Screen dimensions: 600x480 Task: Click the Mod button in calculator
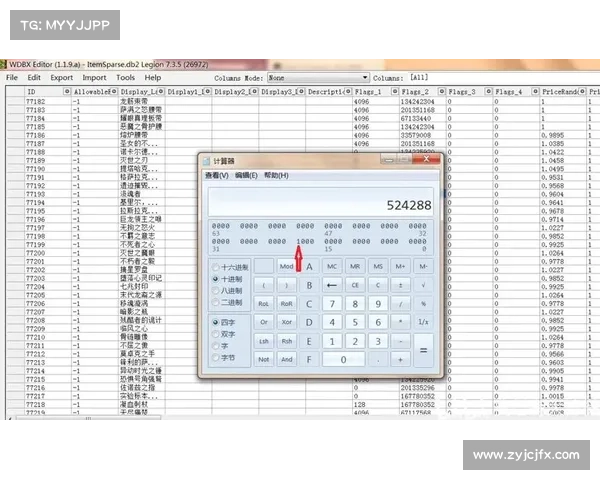pos(287,267)
